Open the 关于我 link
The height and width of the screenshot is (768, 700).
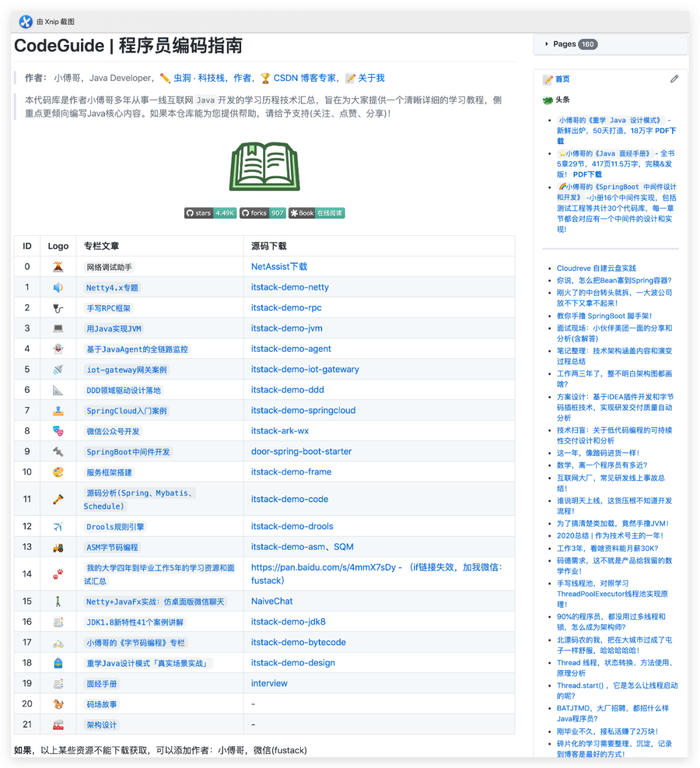[371, 78]
